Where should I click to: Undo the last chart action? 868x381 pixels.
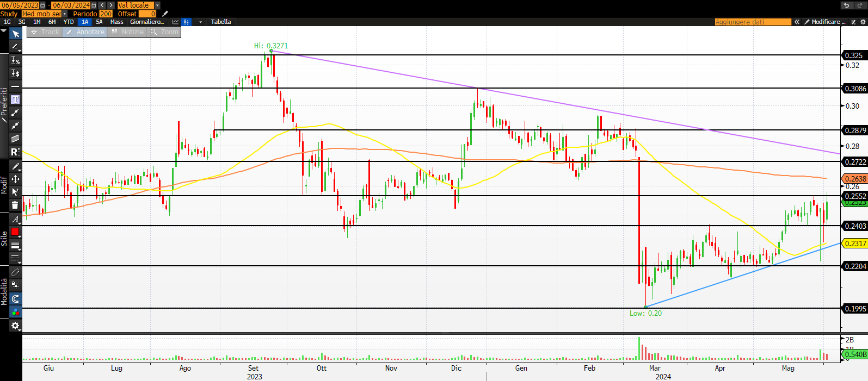coord(846,5)
